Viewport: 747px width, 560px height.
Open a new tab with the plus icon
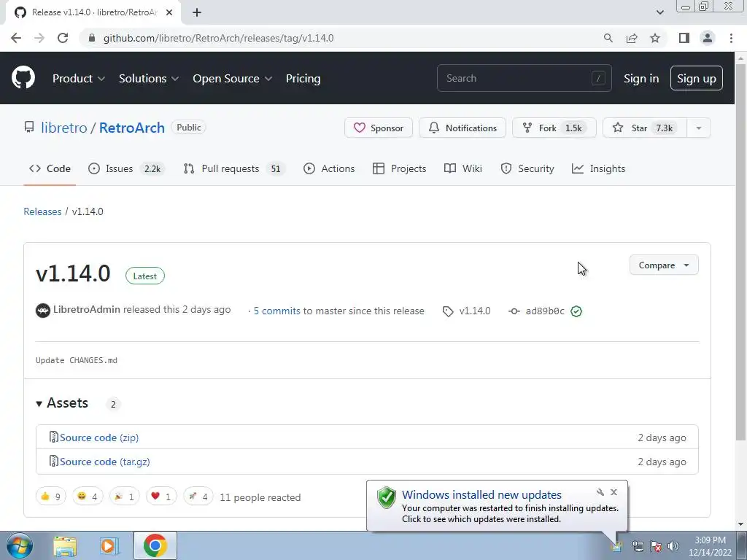coord(197,12)
